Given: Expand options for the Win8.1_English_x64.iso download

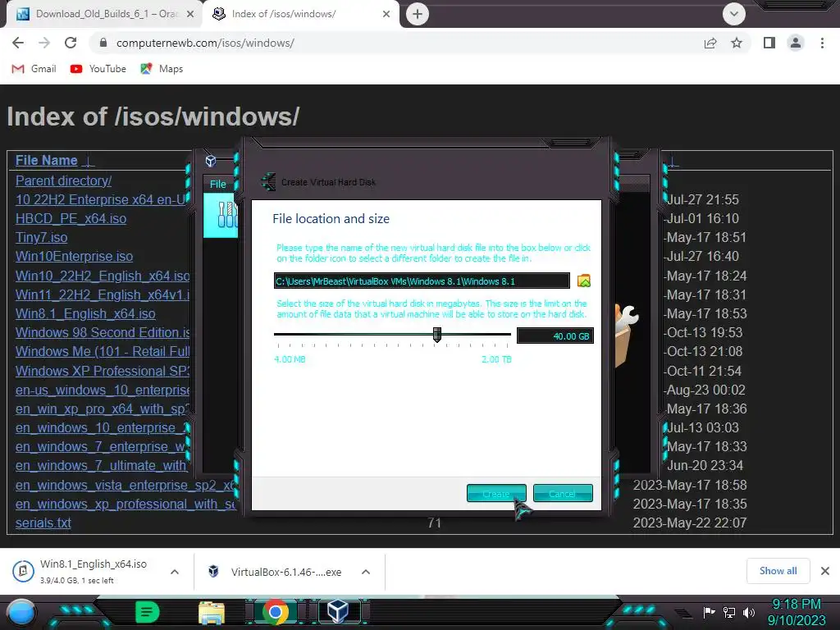Looking at the screenshot, I should click(174, 572).
